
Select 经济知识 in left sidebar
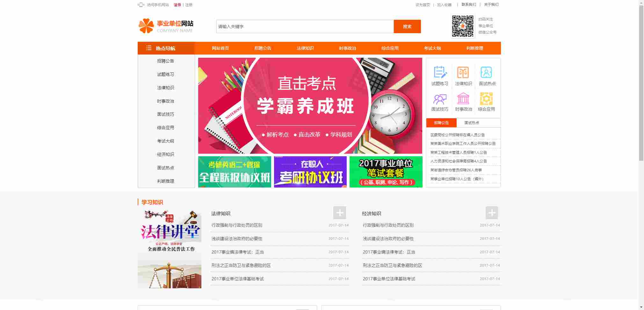(x=165, y=154)
